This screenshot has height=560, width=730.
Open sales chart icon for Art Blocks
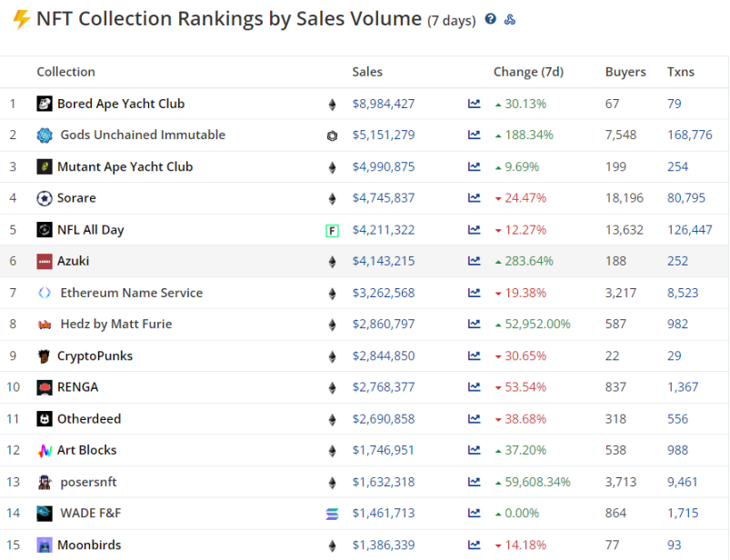[474, 450]
